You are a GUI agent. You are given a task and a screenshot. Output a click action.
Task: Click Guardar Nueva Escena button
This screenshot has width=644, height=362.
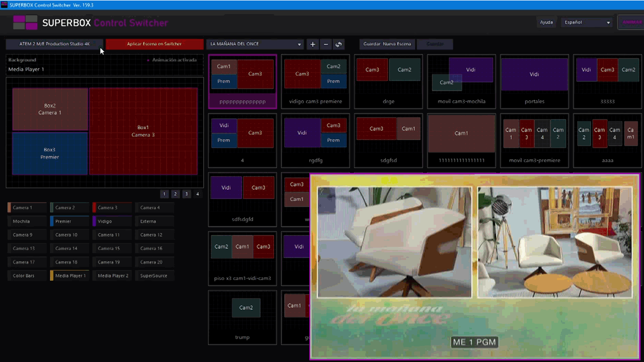coord(387,44)
